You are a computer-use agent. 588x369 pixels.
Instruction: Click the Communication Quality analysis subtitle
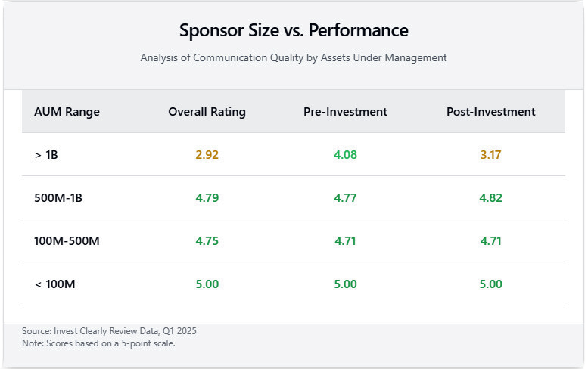click(x=294, y=57)
